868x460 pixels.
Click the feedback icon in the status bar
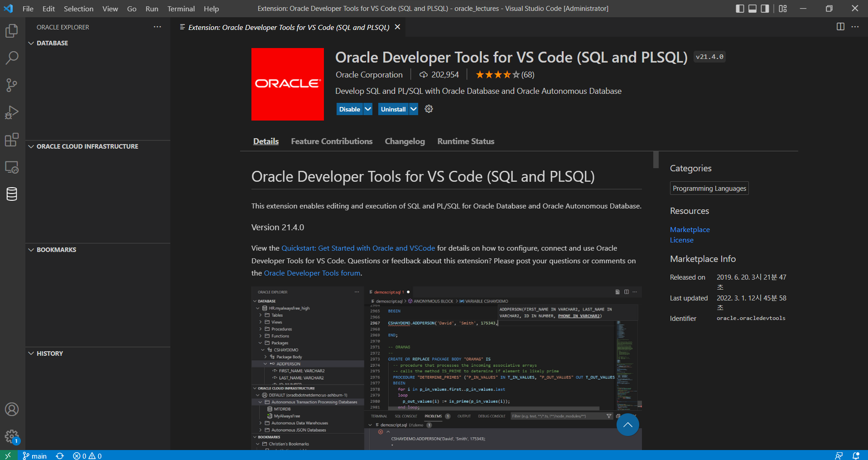pos(839,456)
